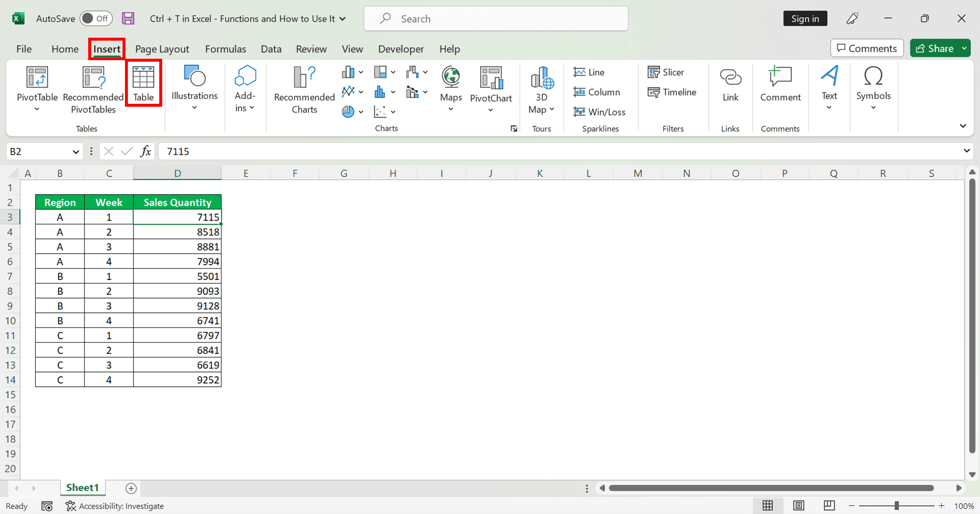
Task: Click the Maps chart icon
Action: [451, 77]
